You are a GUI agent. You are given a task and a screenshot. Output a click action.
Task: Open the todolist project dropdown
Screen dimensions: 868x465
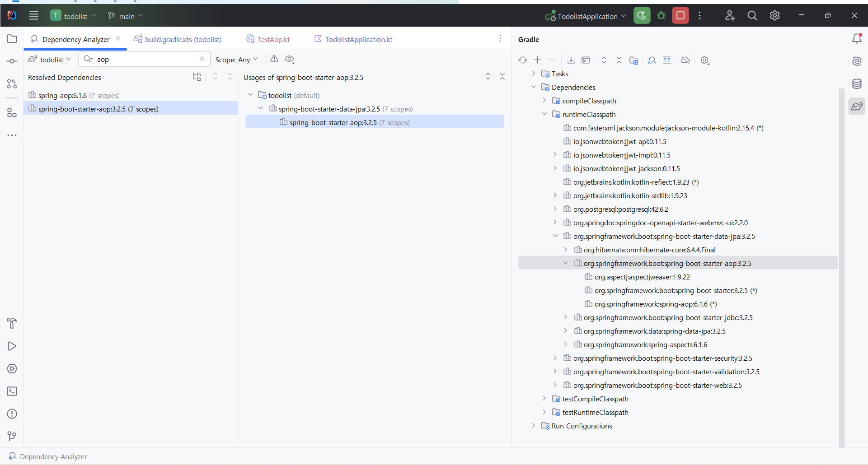pos(74,16)
